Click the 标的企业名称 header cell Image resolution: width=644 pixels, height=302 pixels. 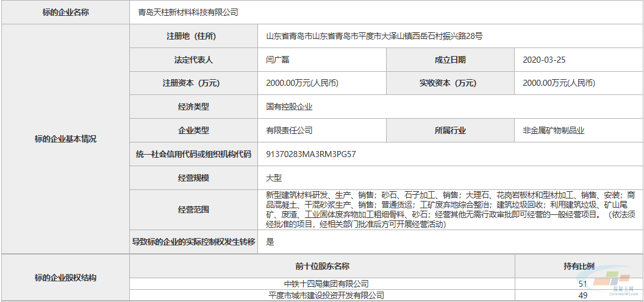[65, 12]
